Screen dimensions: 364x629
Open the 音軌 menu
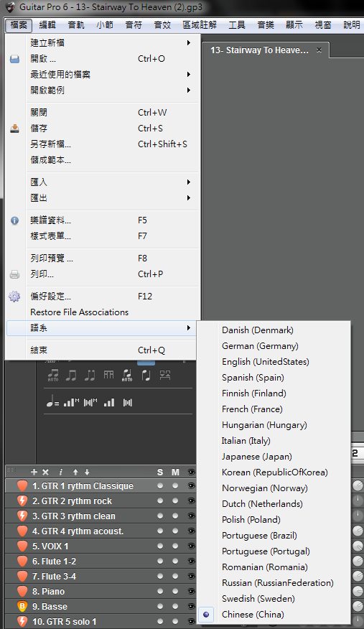(x=76, y=25)
